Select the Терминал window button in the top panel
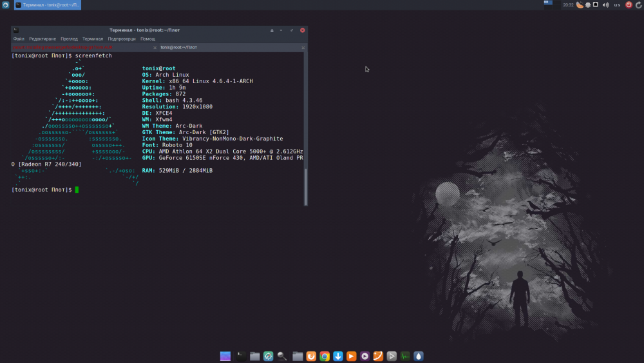Screen dimensions: 644x363 (x=48, y=5)
